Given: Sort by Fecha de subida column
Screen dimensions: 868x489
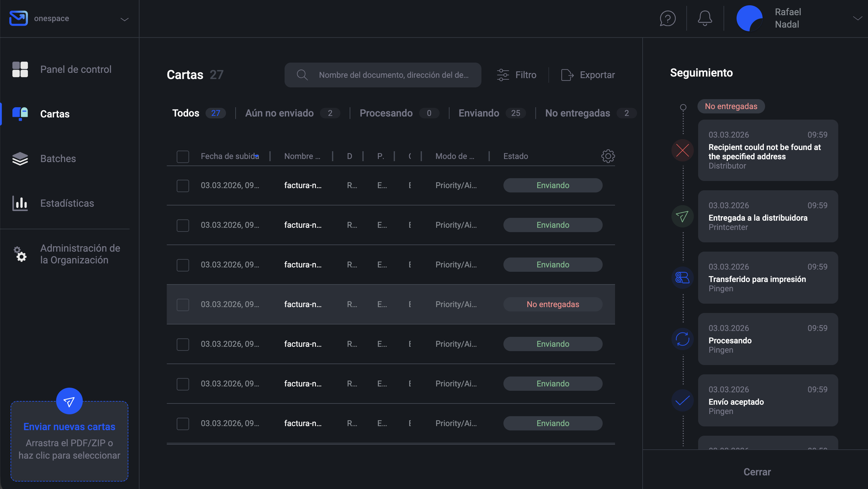Looking at the screenshot, I should 229,156.
